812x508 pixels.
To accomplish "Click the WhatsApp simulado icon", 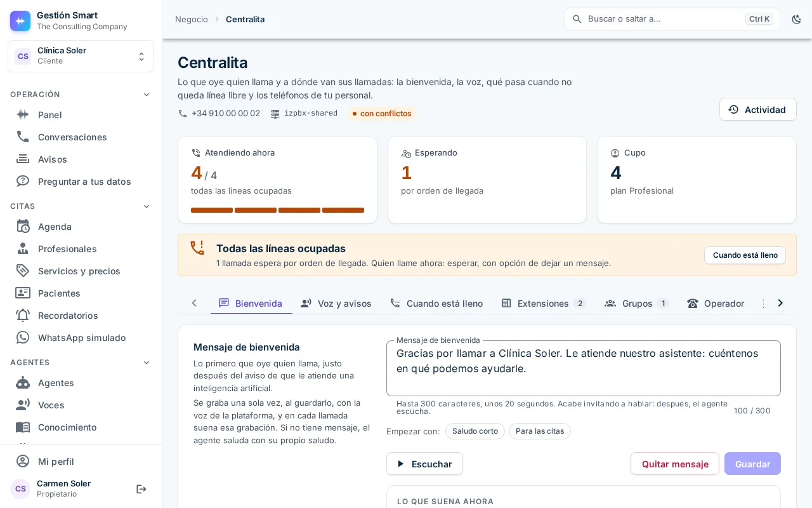I will tap(23, 338).
